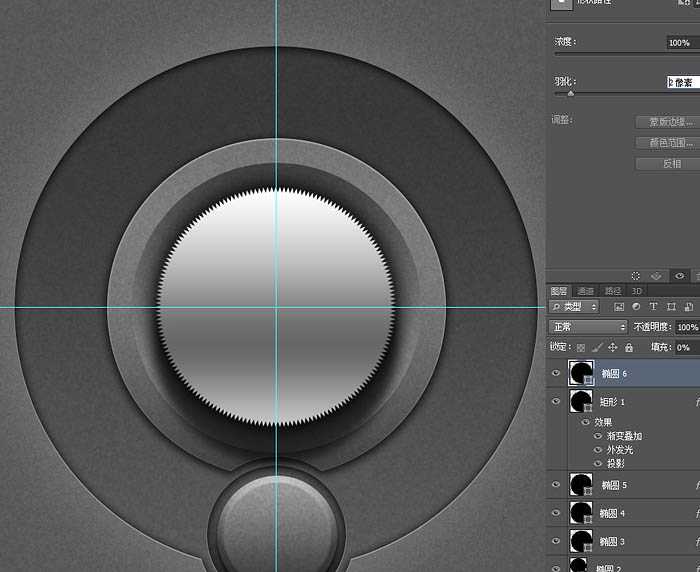Select the 椭圆 3 layer thumbnail
Screen dimensions: 700x572
pyautogui.click(x=581, y=541)
